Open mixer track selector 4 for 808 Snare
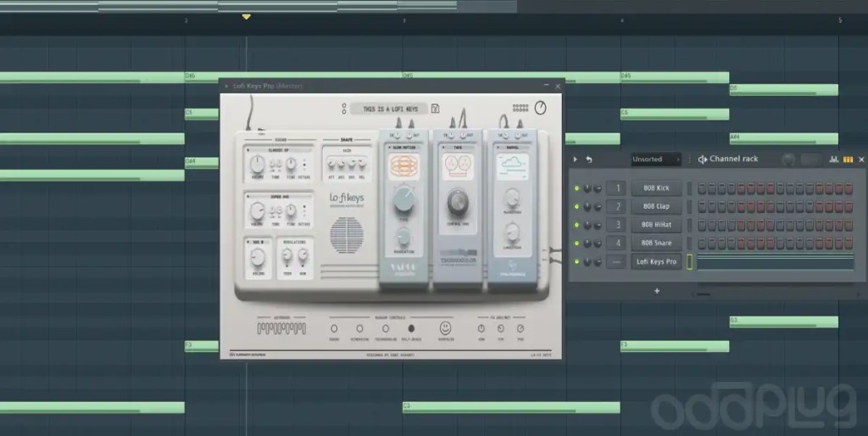Viewport: 868px width, 436px height. (x=617, y=243)
